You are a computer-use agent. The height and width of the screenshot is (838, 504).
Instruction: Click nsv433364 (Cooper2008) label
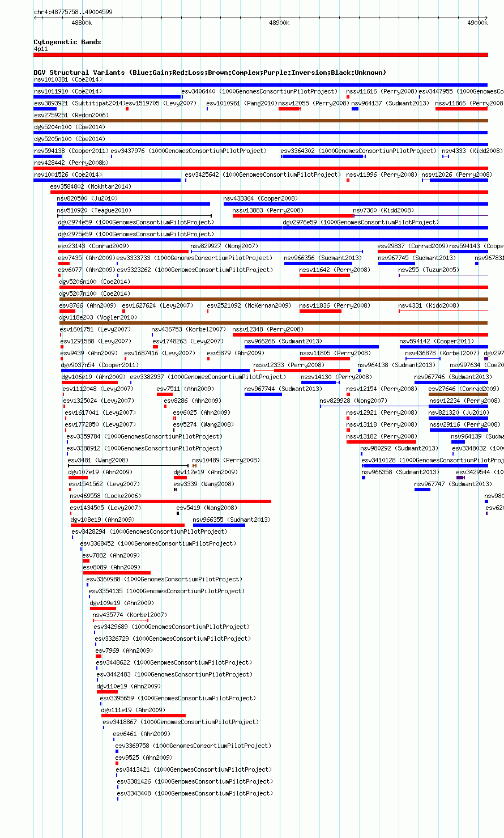(260, 199)
